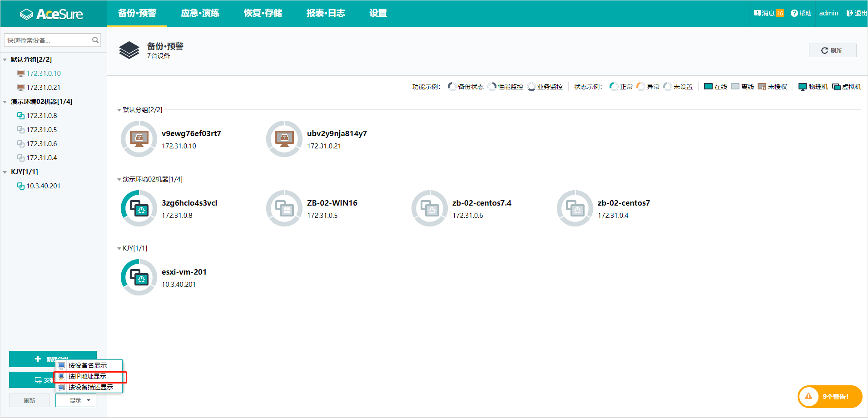Click the device icon for v9ewg76ef03rt7

139,139
